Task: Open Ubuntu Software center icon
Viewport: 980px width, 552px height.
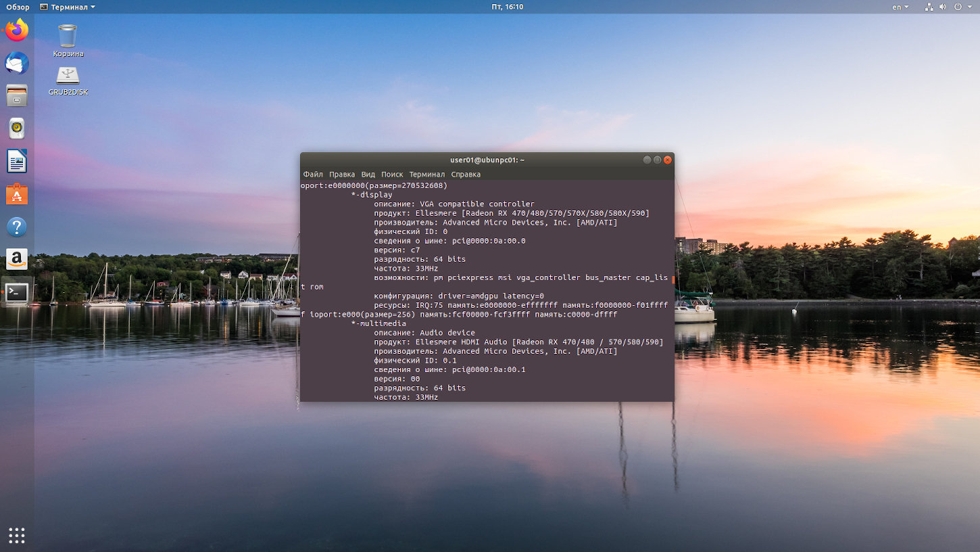Action: click(x=17, y=194)
